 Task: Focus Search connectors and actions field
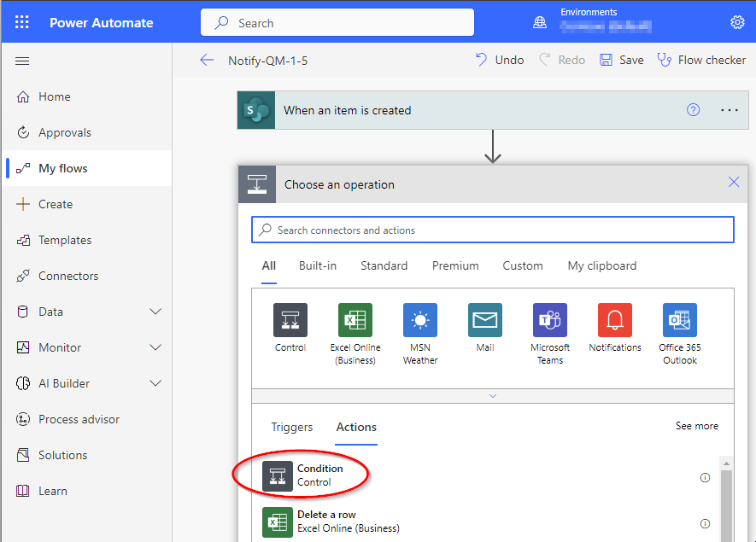click(x=493, y=230)
